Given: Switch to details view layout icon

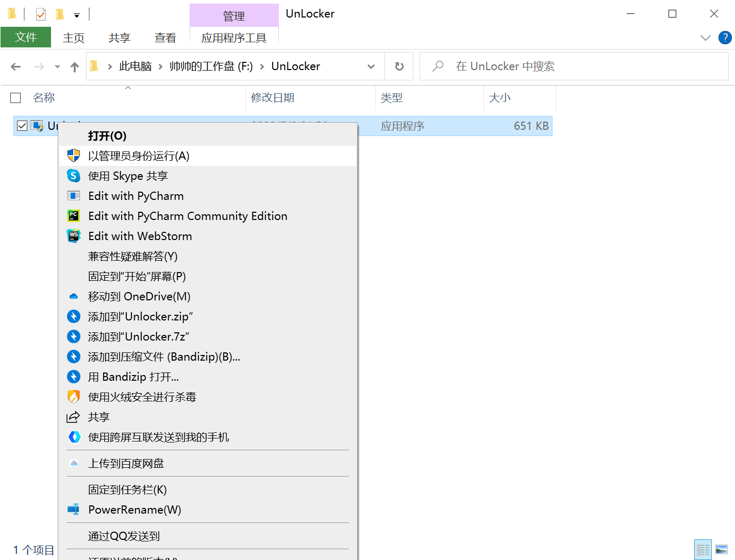Looking at the screenshot, I should 703,550.
